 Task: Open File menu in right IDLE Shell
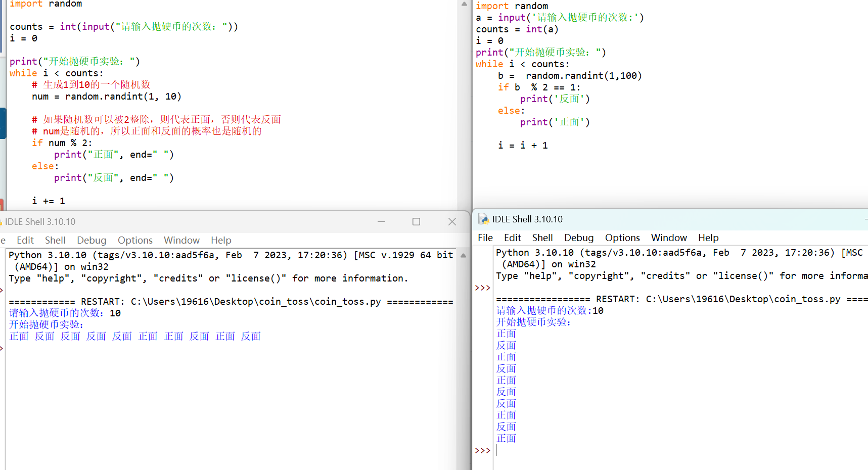coord(485,238)
